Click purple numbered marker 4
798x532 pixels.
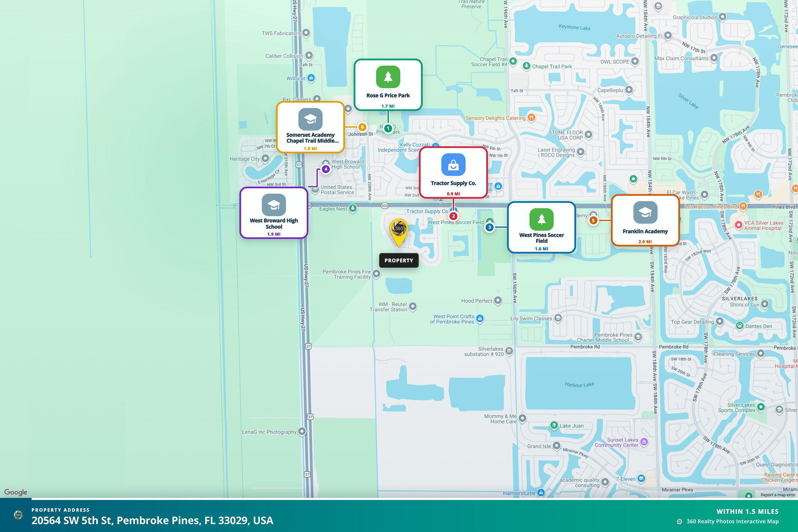point(326,169)
